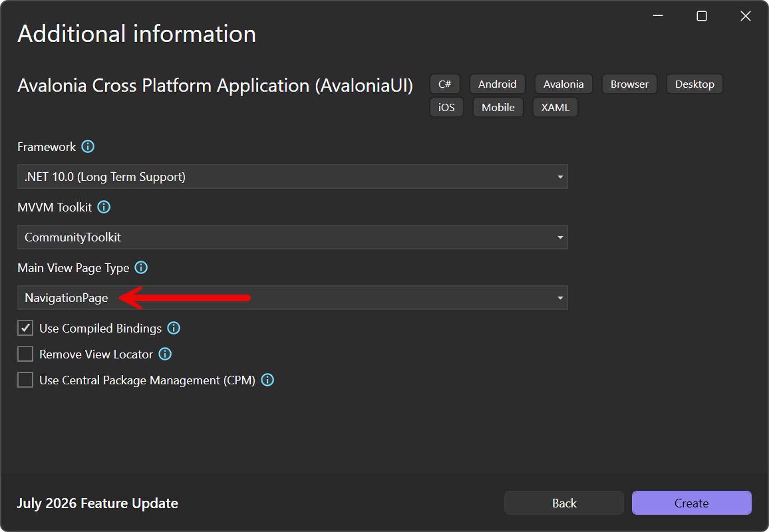
Task: Click the MVVM Toolkit label
Action: pyautogui.click(x=54, y=207)
